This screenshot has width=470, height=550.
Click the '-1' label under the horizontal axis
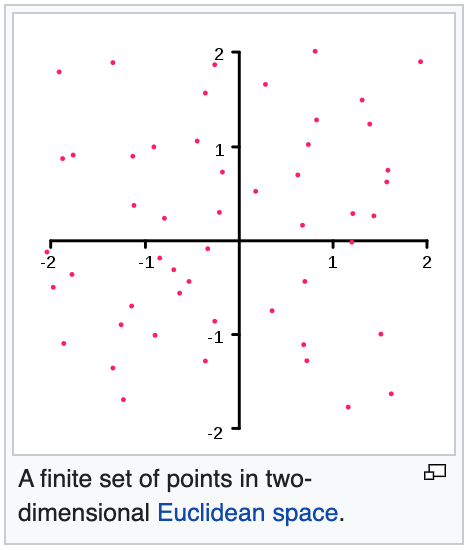147,262
